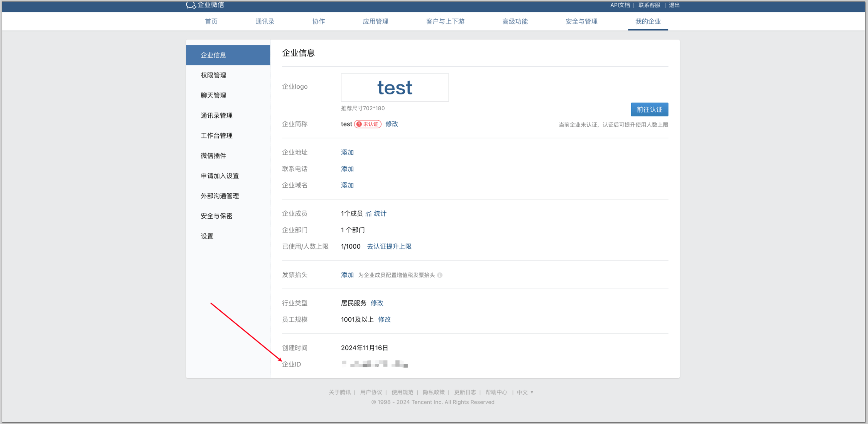
Task: Click the info icon next to invoice description
Action: pyautogui.click(x=440, y=275)
